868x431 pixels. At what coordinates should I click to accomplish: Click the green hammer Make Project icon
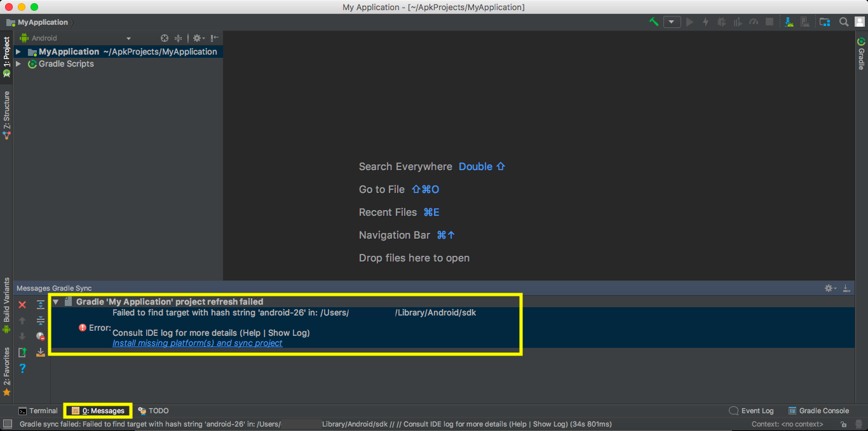click(653, 22)
